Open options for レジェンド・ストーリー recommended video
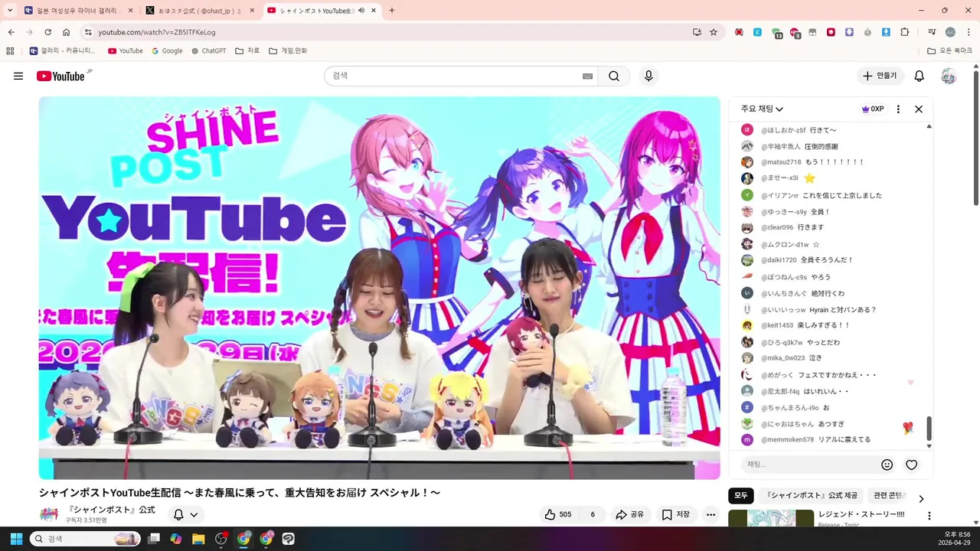The height and width of the screenshot is (551, 980). 929,516
